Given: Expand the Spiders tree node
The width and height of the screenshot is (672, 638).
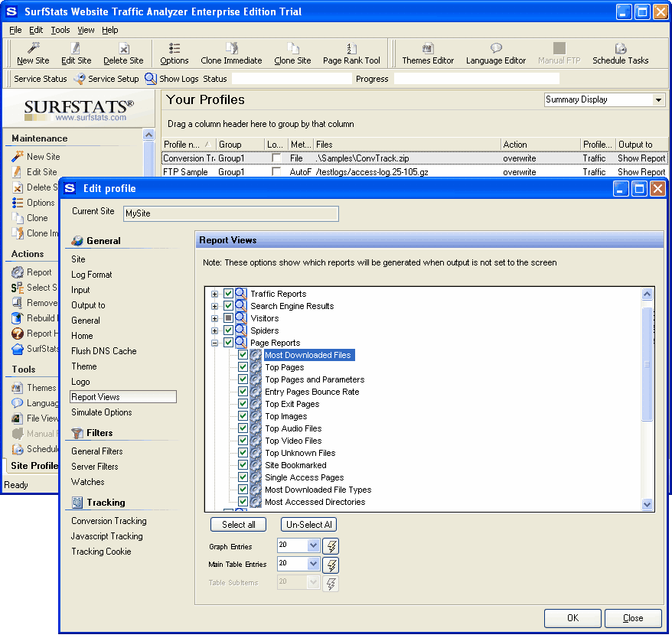Looking at the screenshot, I should (215, 330).
